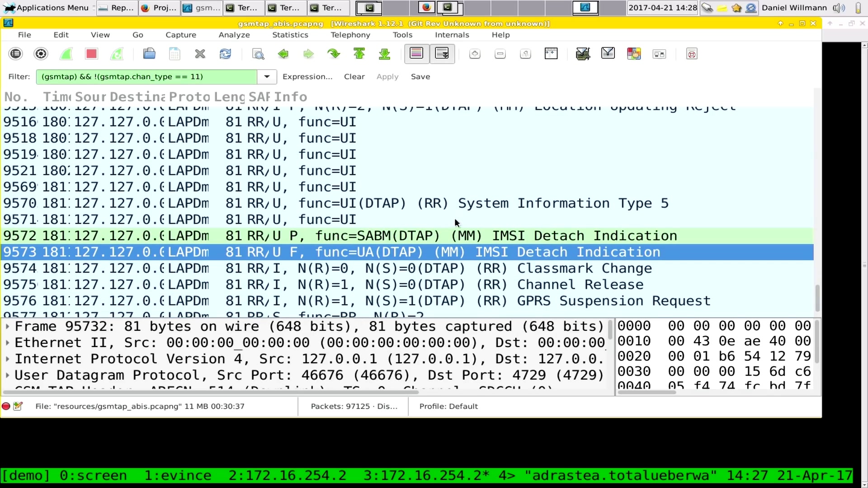
Task: Expand the Ethernet II tree node
Action: pyautogui.click(x=7, y=343)
